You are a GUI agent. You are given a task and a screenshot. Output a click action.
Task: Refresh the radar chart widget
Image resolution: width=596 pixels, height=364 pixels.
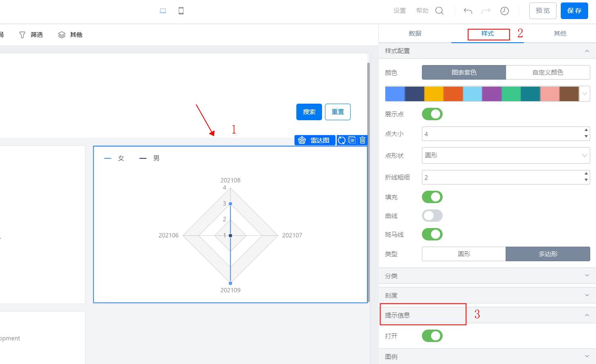342,140
